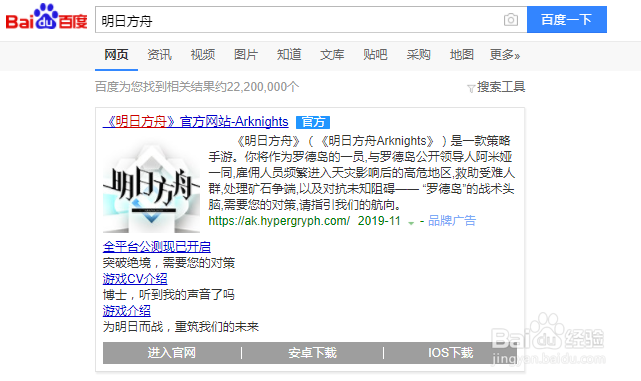The height and width of the screenshot is (381, 641).
Task: Open 游戏CV介绍 link
Action: click(x=135, y=279)
